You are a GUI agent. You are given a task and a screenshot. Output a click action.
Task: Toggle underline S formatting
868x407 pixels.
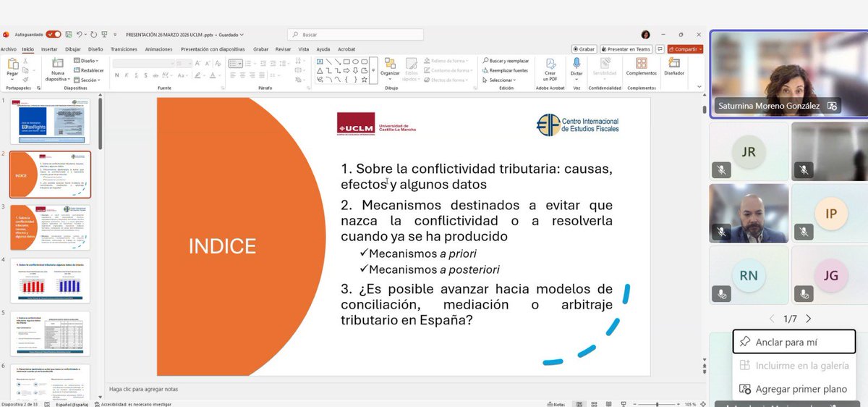point(137,75)
